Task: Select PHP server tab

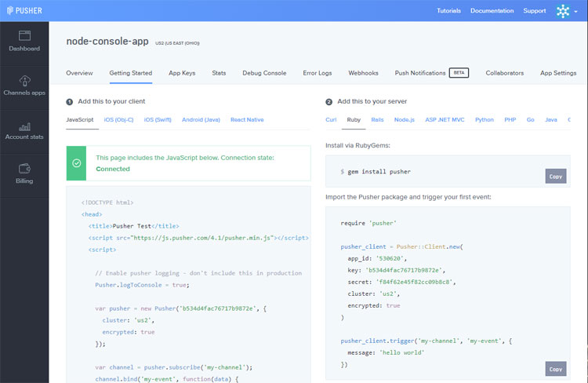Action: pyautogui.click(x=510, y=120)
